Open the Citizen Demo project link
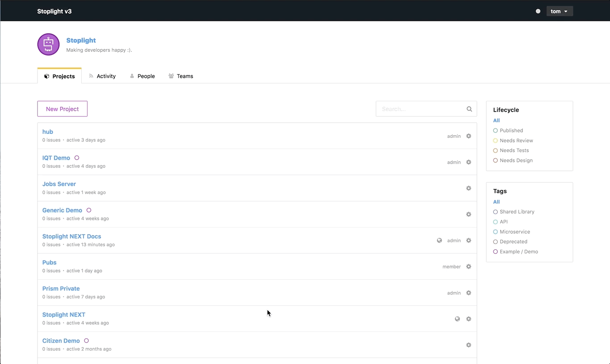This screenshot has height=364, width=610. [x=61, y=341]
